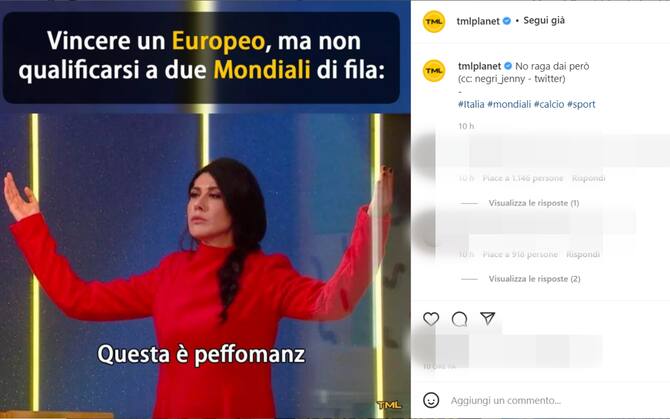The width and height of the screenshot is (670, 419).
Task: Open tmlplanet profile picture in header
Action: click(x=434, y=21)
